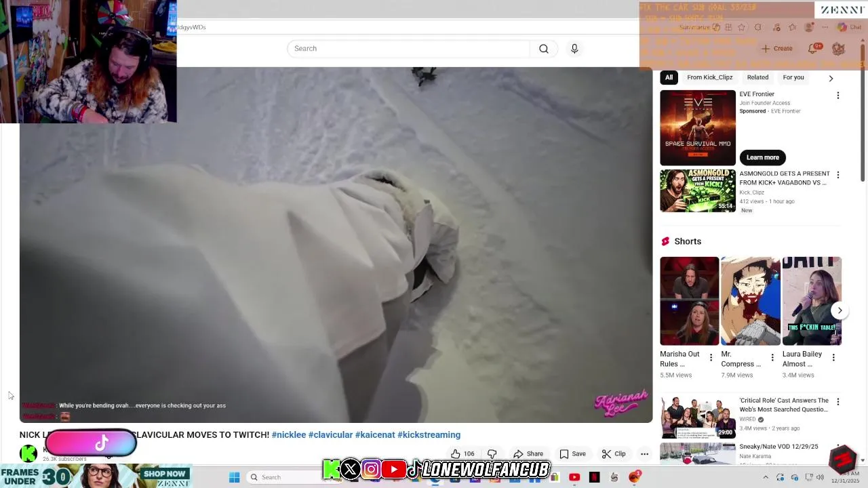This screenshot has width=868, height=488.
Task: Open options for Mr. Compress short
Action: (772, 357)
